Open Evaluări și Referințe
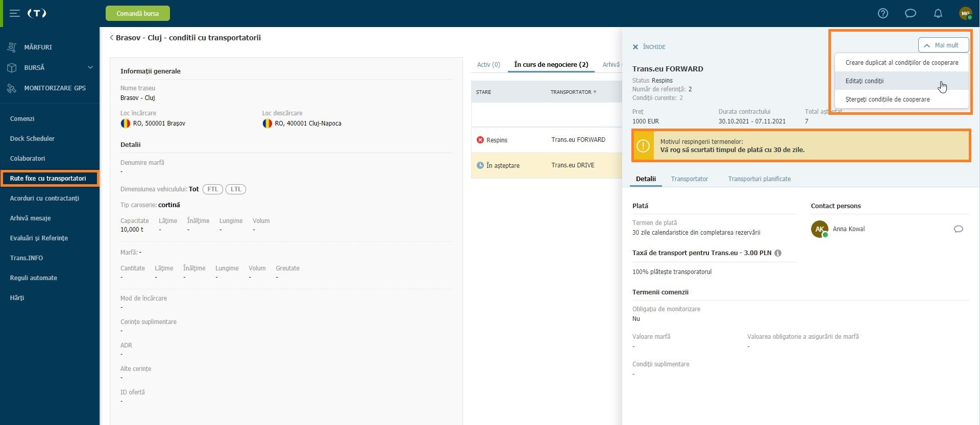This screenshot has width=980, height=425. coord(39,238)
